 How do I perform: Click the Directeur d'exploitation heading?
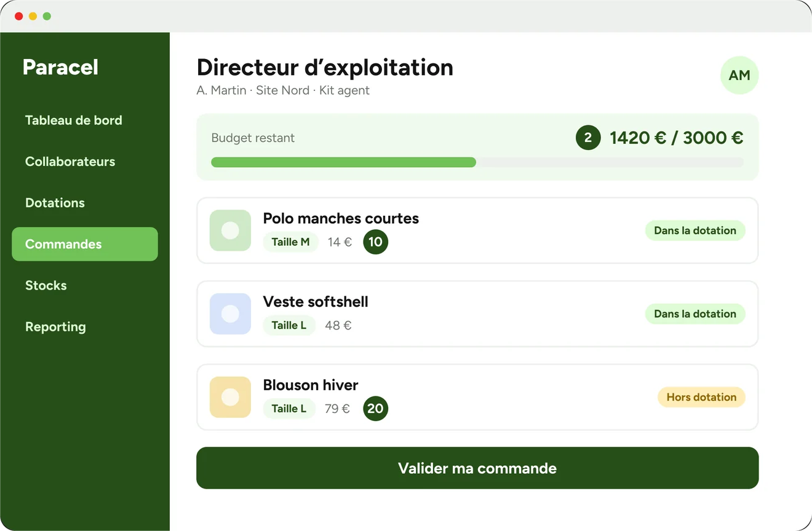coord(325,67)
